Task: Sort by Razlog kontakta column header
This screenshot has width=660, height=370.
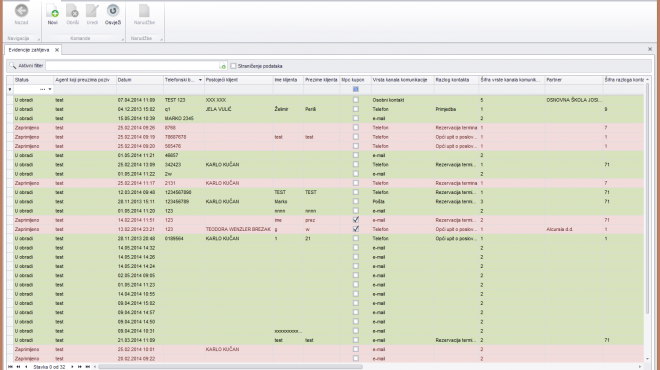Action: [x=457, y=80]
